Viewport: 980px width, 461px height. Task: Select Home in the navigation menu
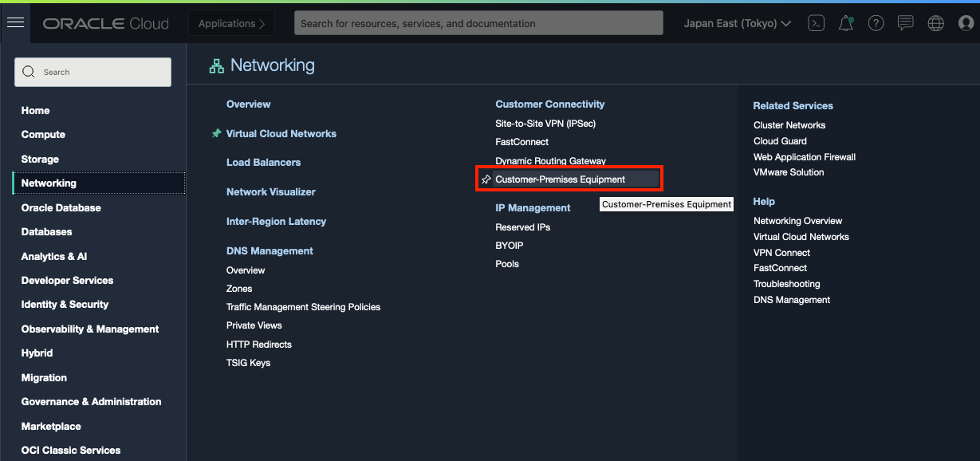(36, 111)
